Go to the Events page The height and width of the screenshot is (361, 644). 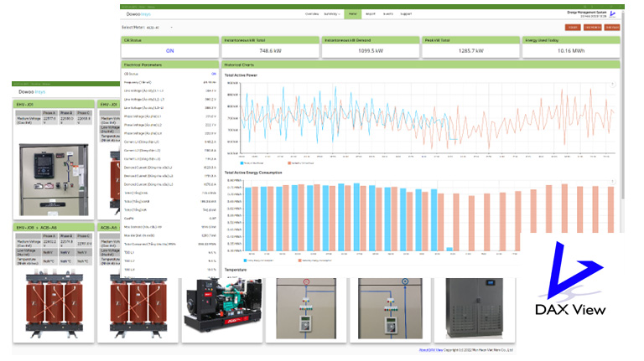pyautogui.click(x=387, y=14)
